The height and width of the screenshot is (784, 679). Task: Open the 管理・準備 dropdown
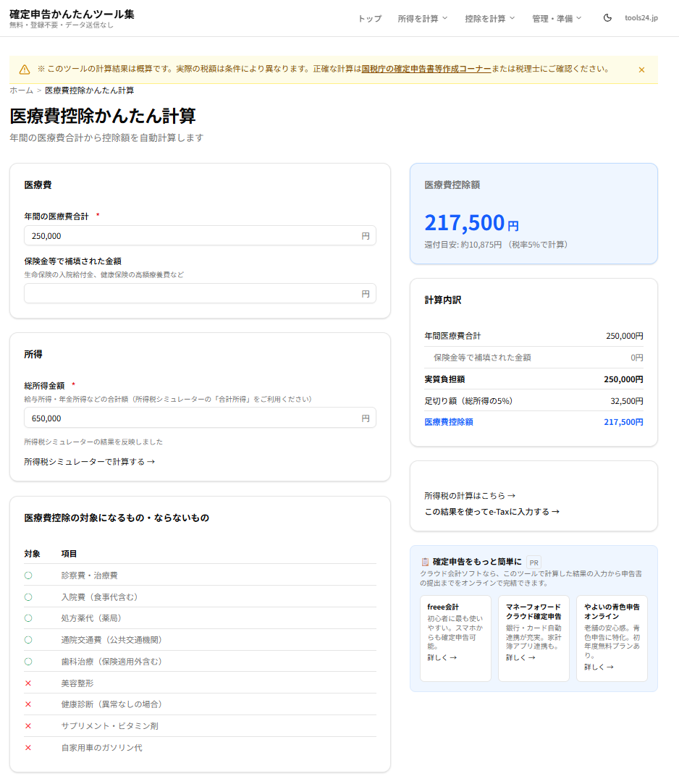coord(557,18)
